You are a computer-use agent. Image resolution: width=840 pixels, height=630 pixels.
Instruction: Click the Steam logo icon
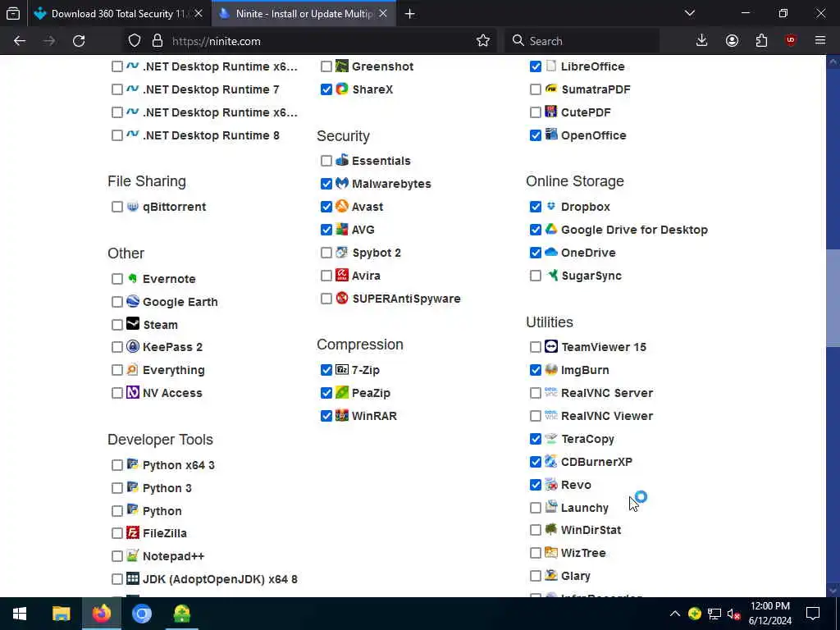(132, 324)
